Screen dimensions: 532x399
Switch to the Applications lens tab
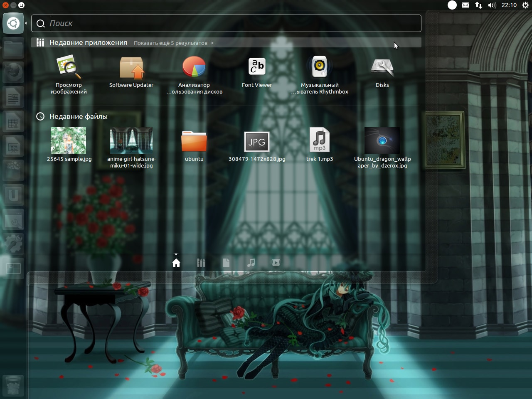(201, 263)
